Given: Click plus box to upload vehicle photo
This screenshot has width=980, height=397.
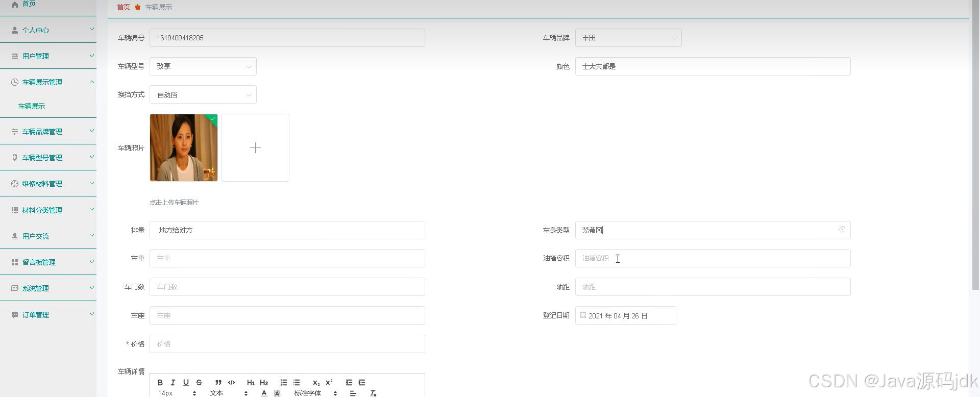Looking at the screenshot, I should (255, 147).
